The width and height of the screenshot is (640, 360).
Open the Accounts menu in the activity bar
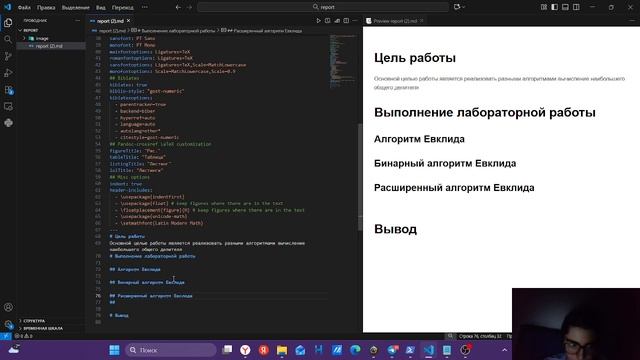8,307
